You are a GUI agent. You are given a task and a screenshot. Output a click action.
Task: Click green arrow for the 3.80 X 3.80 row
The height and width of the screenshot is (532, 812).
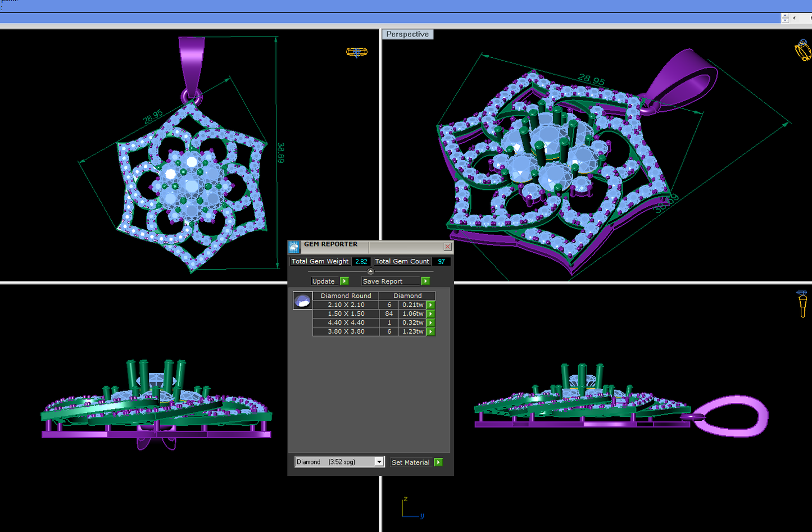[x=431, y=332]
